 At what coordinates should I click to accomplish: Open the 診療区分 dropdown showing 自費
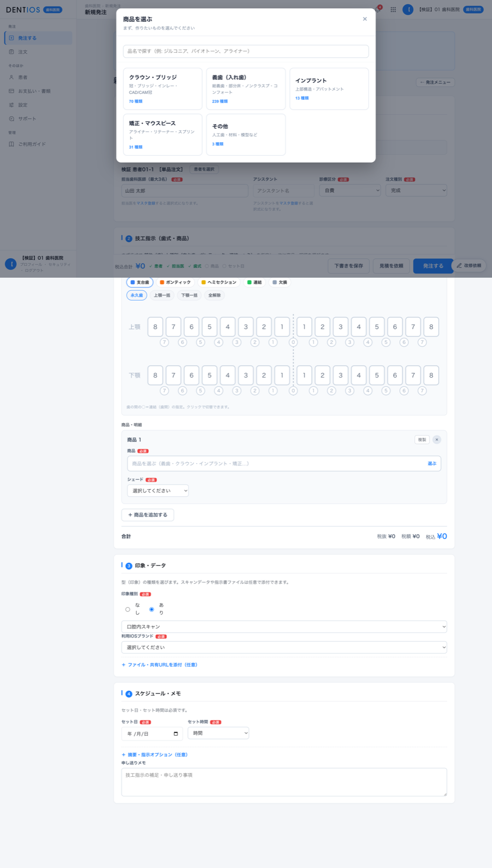pos(350,190)
